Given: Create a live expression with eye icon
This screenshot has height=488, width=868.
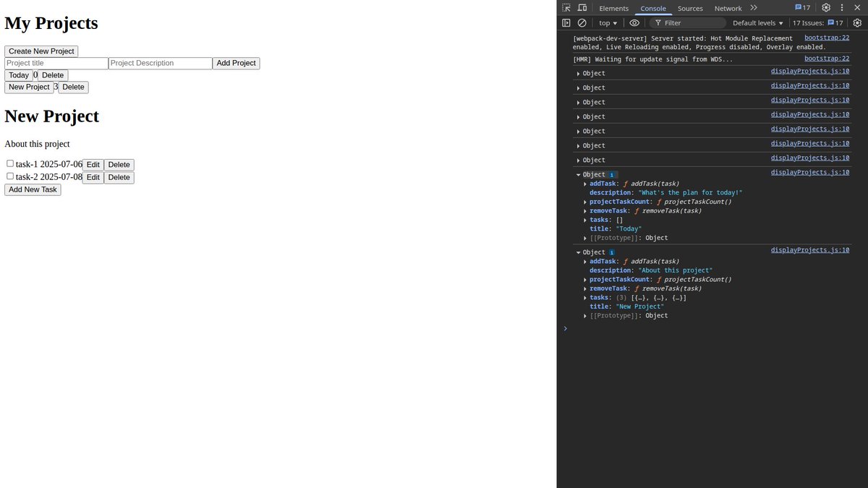Looking at the screenshot, I should pyautogui.click(x=634, y=23).
